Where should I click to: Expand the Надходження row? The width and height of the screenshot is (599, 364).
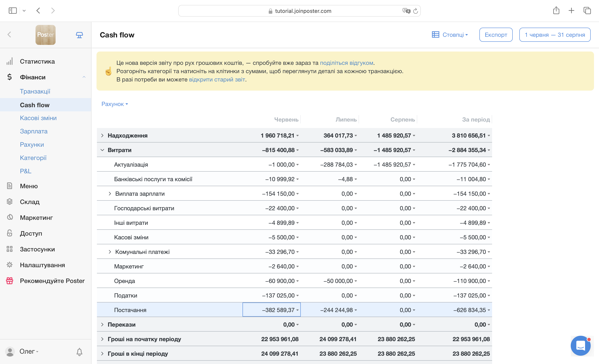[102, 135]
